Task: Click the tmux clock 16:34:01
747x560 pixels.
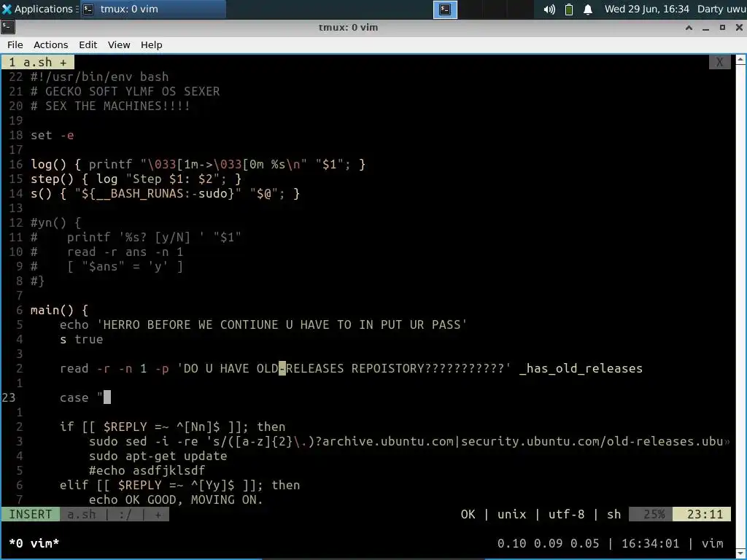Action: coord(650,543)
